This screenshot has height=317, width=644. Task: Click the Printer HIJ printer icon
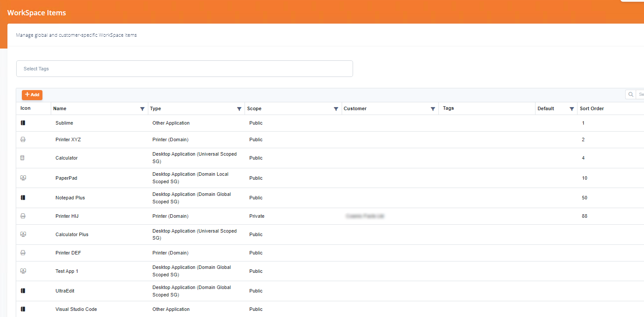[x=23, y=216]
